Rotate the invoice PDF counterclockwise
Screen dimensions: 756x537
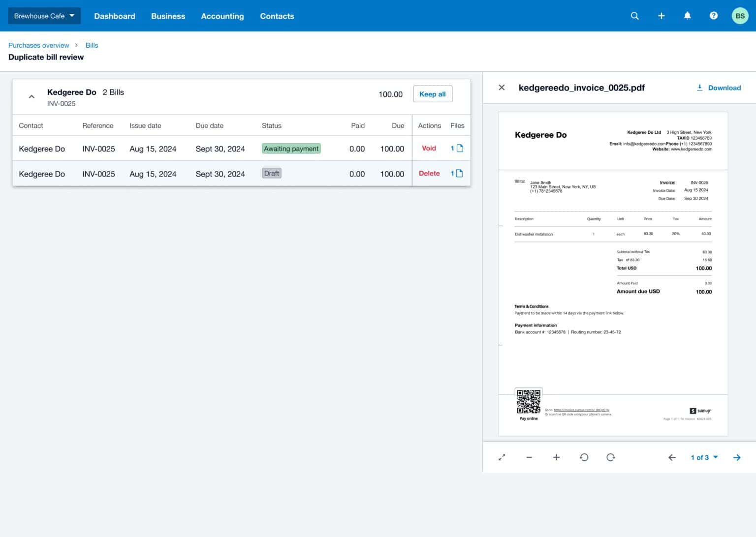tap(584, 457)
